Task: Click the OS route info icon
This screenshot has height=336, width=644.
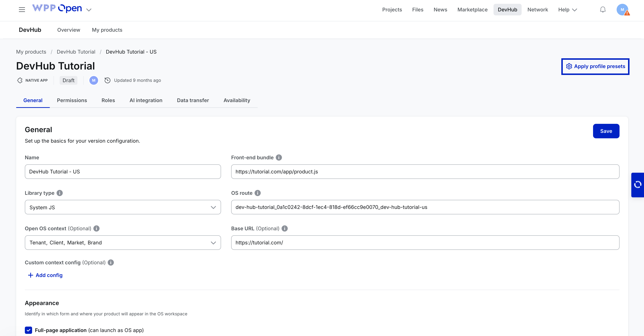Action: click(257, 193)
